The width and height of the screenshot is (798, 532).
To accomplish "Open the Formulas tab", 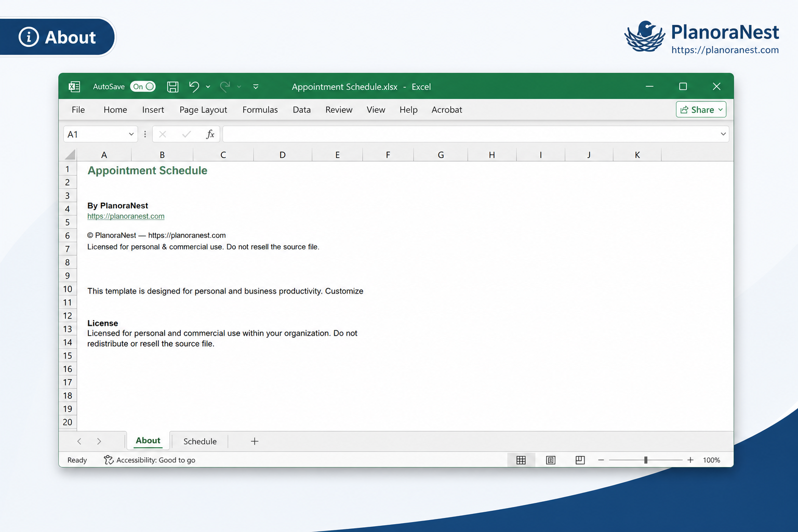I will [x=260, y=110].
